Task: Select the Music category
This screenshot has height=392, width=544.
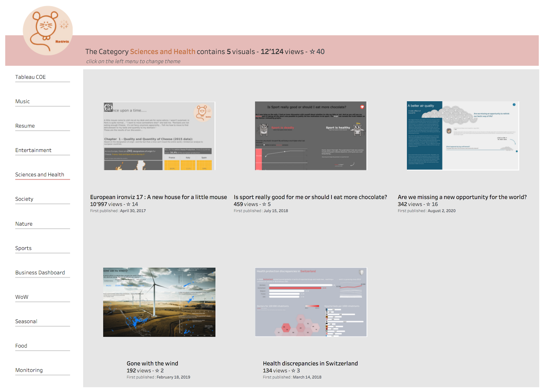Action: click(x=23, y=102)
